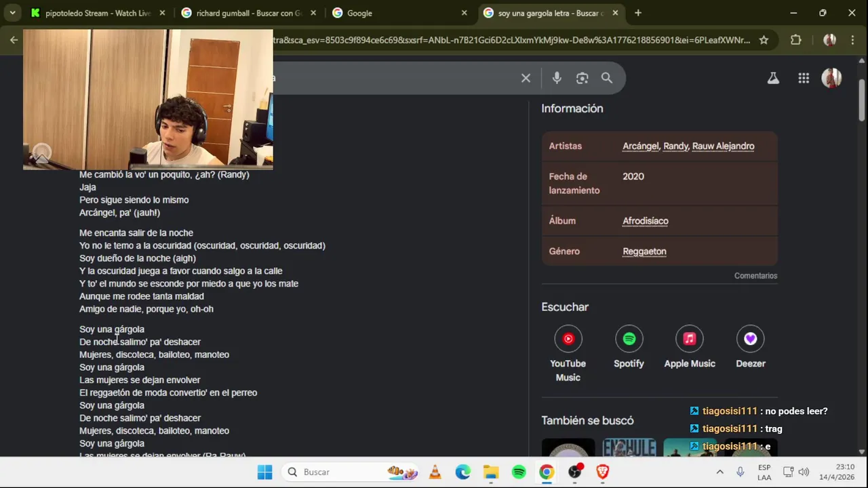Viewport: 868px width, 488px height.
Task: Start voice search with microphone icon
Action: pos(557,78)
